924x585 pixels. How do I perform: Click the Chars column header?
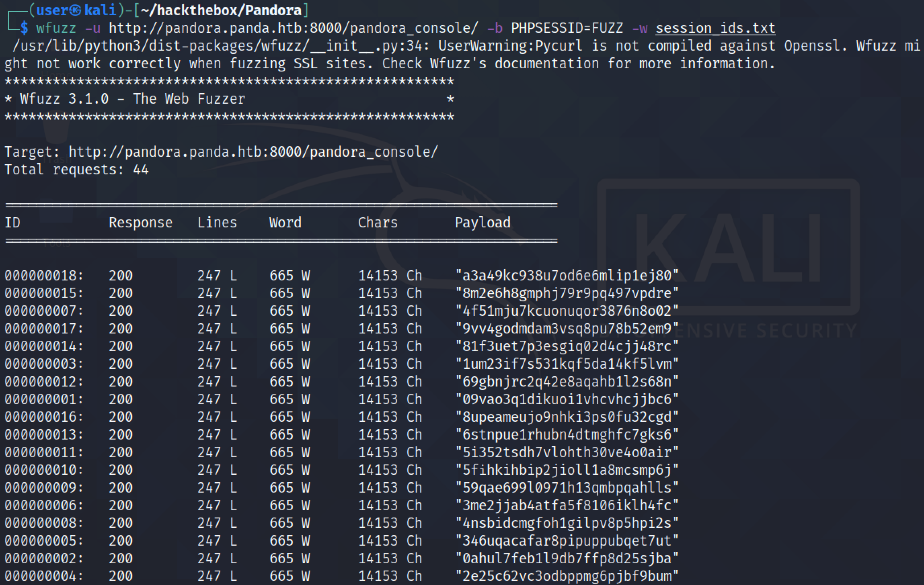[x=378, y=223]
